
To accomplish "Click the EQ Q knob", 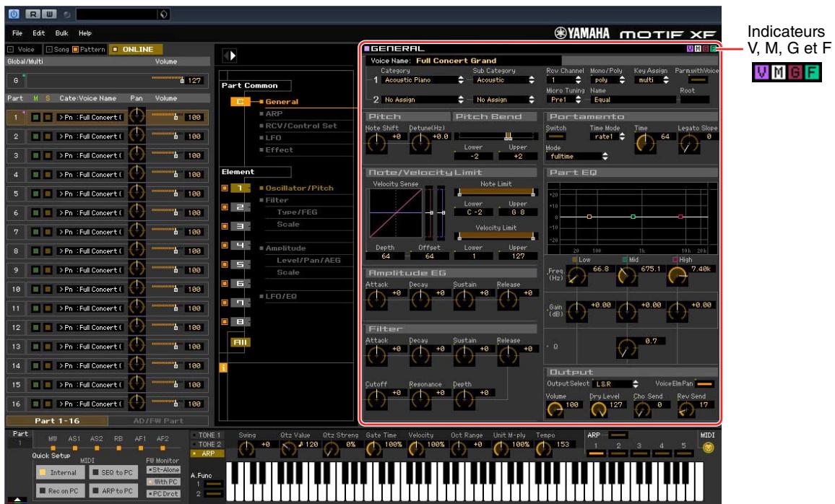I will point(627,347).
